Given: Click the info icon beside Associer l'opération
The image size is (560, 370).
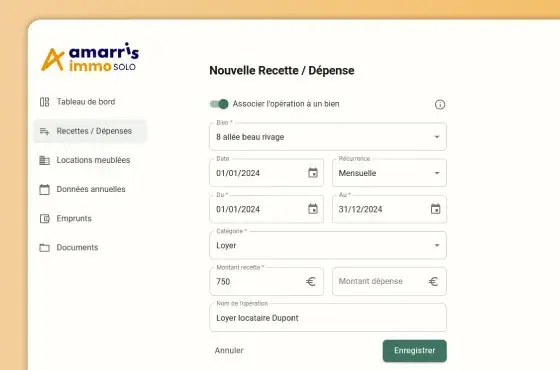Looking at the screenshot, I should (x=440, y=104).
